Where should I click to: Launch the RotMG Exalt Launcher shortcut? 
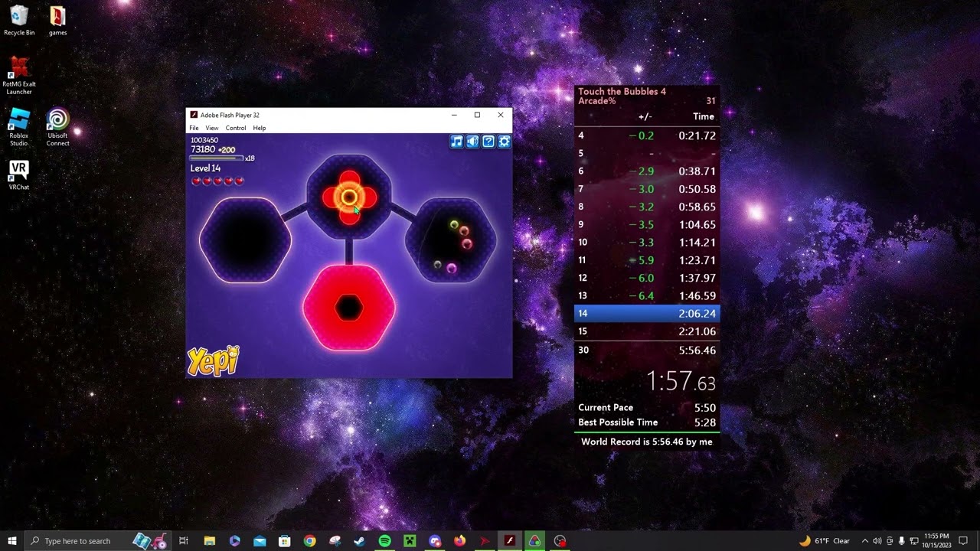click(x=19, y=76)
